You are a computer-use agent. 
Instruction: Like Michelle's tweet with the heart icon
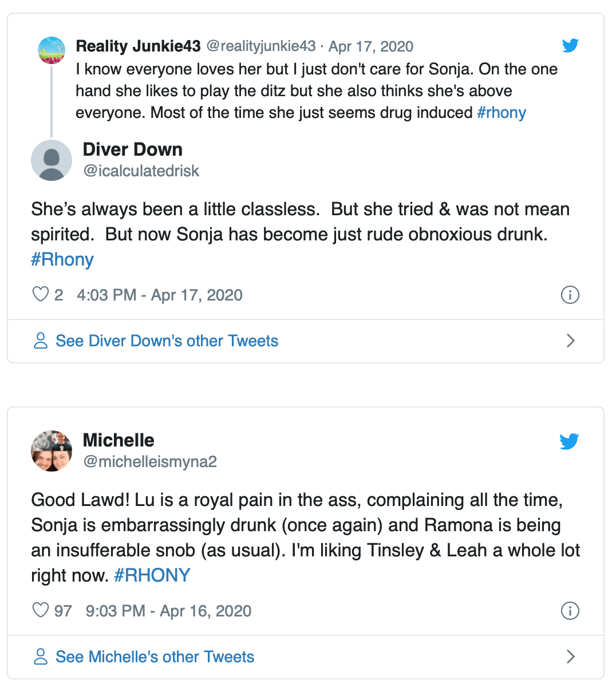point(41,611)
